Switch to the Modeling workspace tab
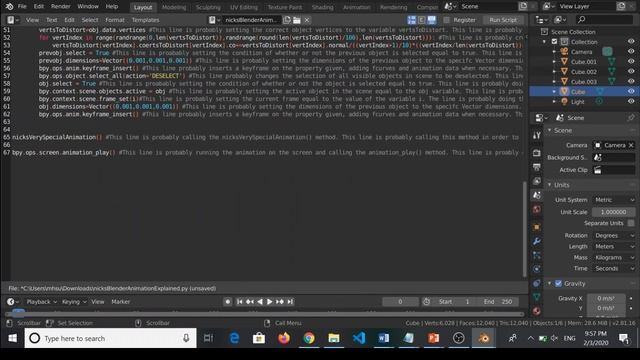This screenshot has width=640, height=360. pyautogui.click(x=174, y=7)
